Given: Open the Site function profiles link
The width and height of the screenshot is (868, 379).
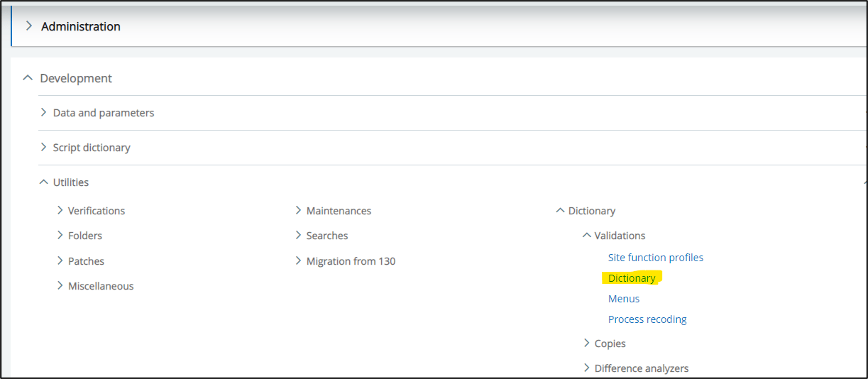Looking at the screenshot, I should pos(655,258).
